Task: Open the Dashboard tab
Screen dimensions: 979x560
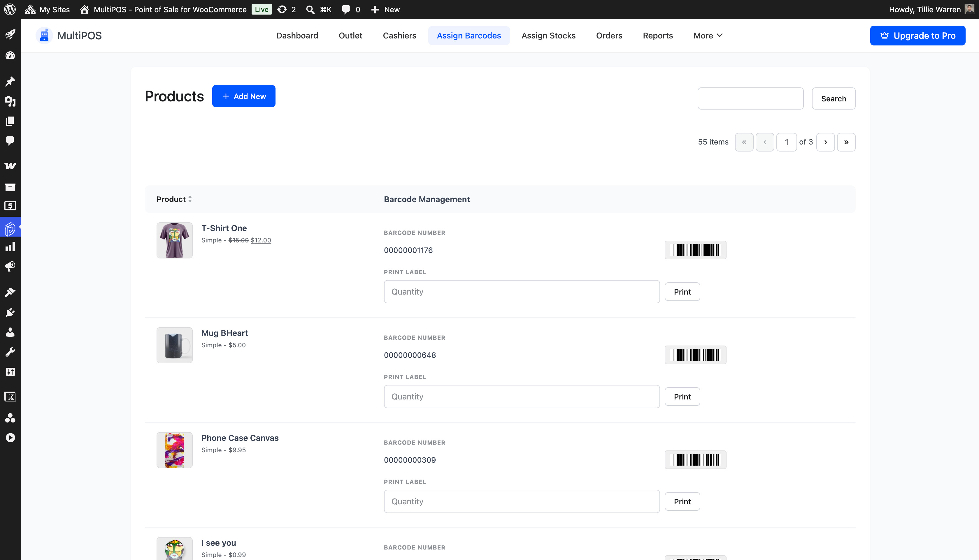Action: tap(297, 35)
